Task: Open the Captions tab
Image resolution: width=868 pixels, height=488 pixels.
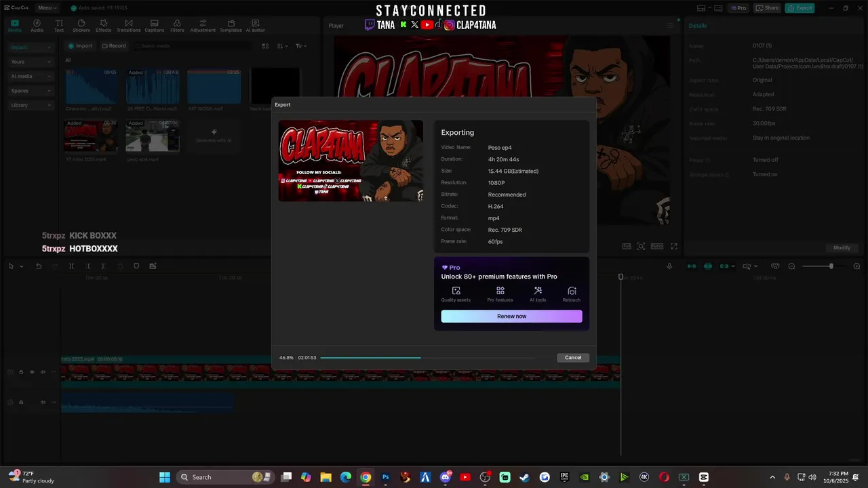Action: tap(154, 26)
